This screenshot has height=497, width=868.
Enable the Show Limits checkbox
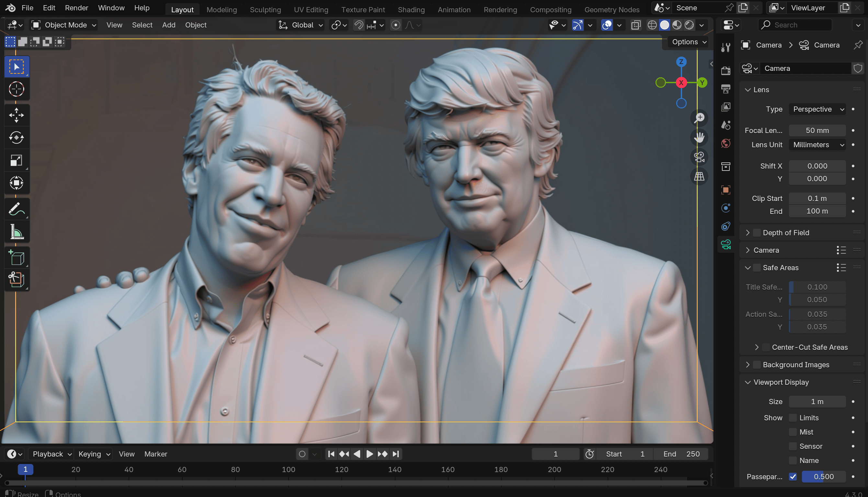click(793, 418)
